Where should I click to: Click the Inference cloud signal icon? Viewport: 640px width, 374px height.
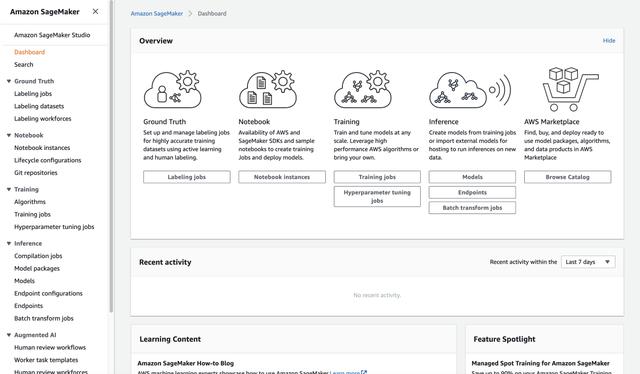pos(470,90)
